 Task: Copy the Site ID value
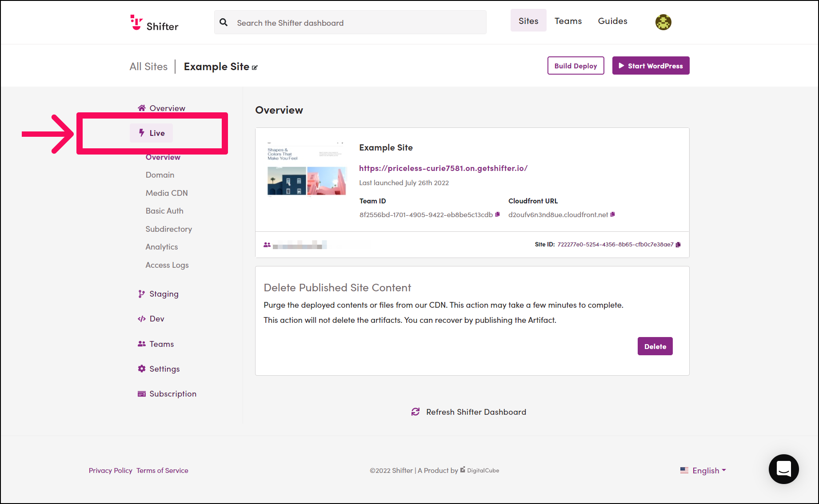pos(678,245)
